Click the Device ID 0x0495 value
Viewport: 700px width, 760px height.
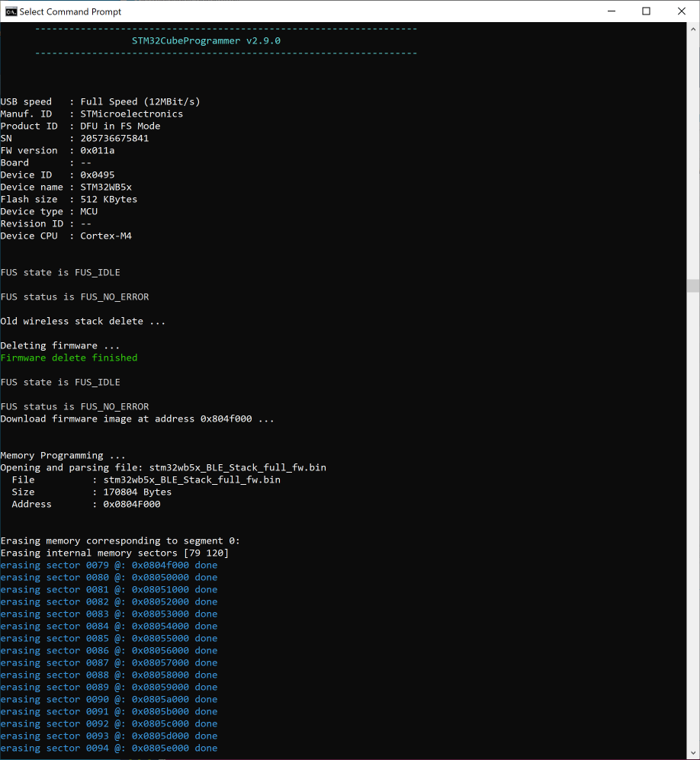[98, 175]
